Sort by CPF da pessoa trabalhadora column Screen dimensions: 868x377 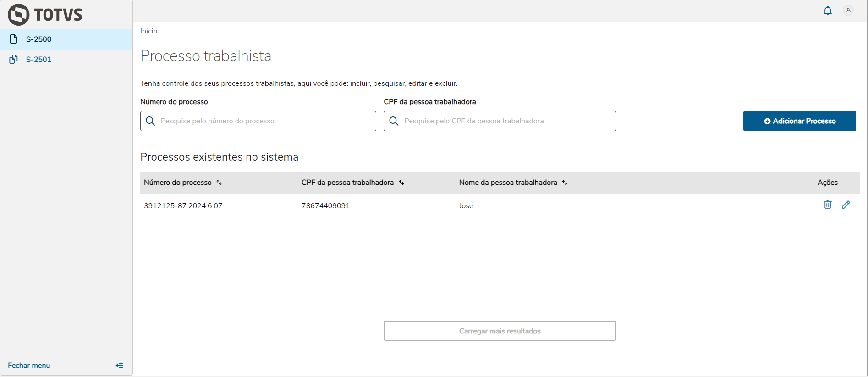click(x=401, y=183)
